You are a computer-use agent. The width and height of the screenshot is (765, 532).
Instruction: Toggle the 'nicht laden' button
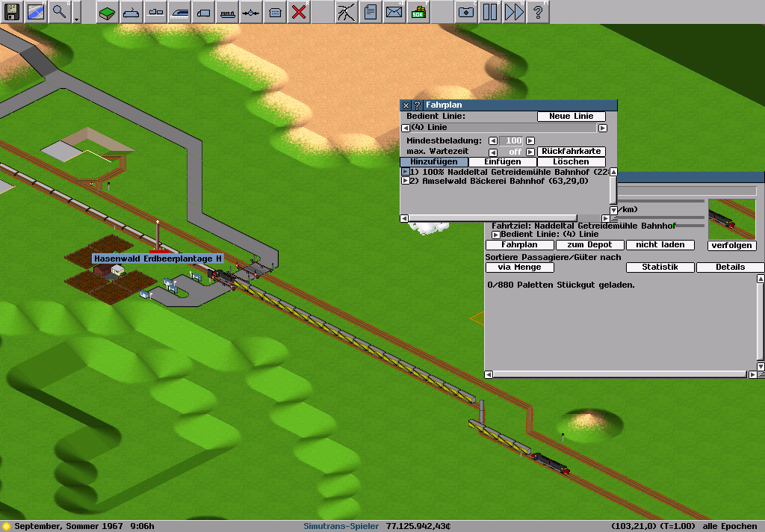pyautogui.click(x=660, y=245)
